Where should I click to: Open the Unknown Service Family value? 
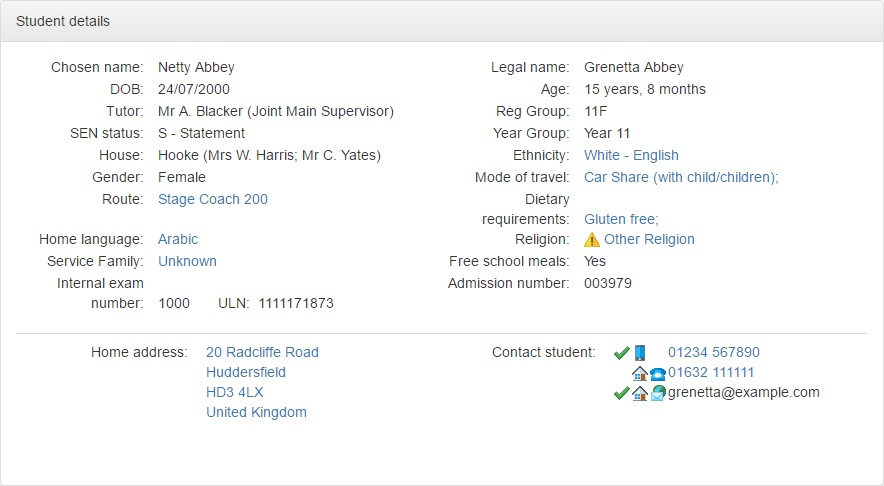pos(187,261)
